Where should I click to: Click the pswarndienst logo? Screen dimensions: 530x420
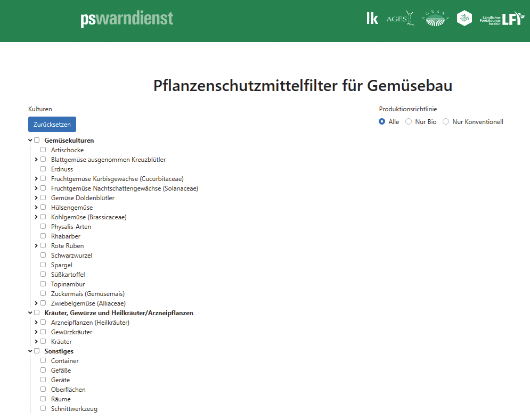[x=127, y=19]
